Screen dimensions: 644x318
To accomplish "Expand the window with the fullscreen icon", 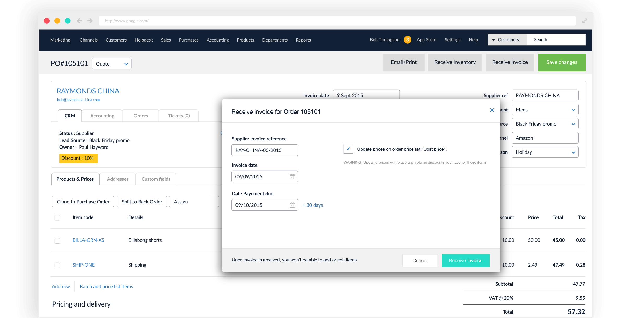I will 584,21.
